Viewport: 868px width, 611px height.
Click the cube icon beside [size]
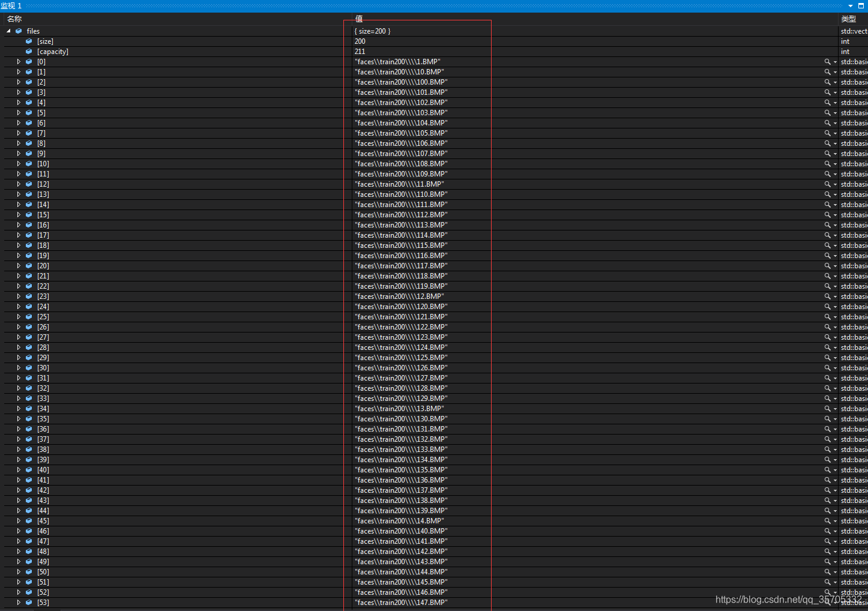click(x=29, y=41)
